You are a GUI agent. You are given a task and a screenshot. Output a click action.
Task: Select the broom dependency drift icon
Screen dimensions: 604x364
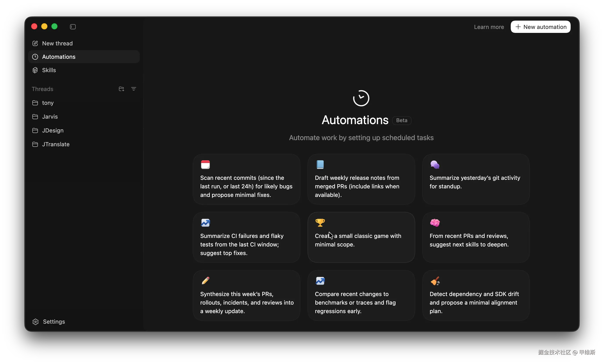click(435, 281)
